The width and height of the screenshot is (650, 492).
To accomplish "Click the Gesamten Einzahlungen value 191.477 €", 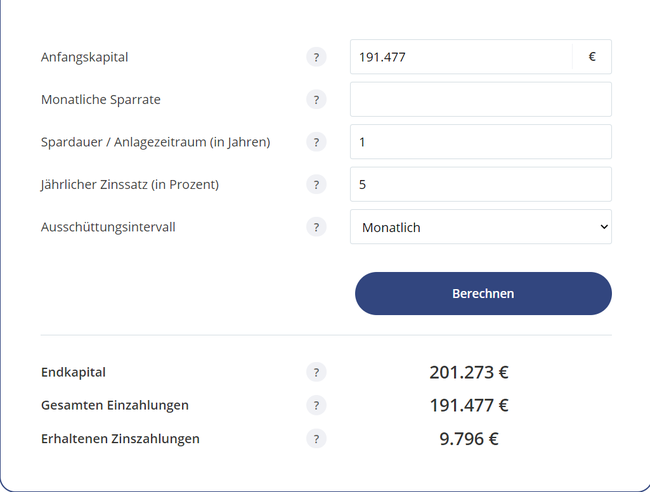I will click(x=469, y=405).
